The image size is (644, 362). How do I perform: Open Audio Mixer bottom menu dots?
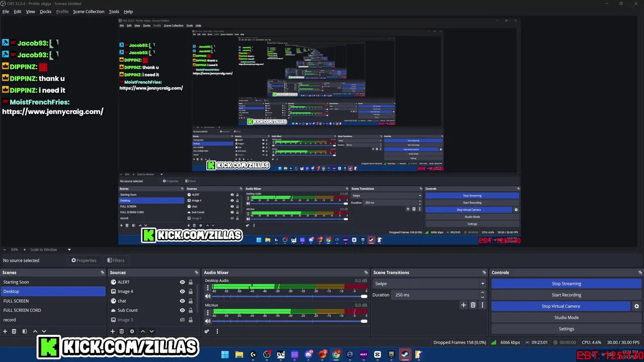[217, 331]
